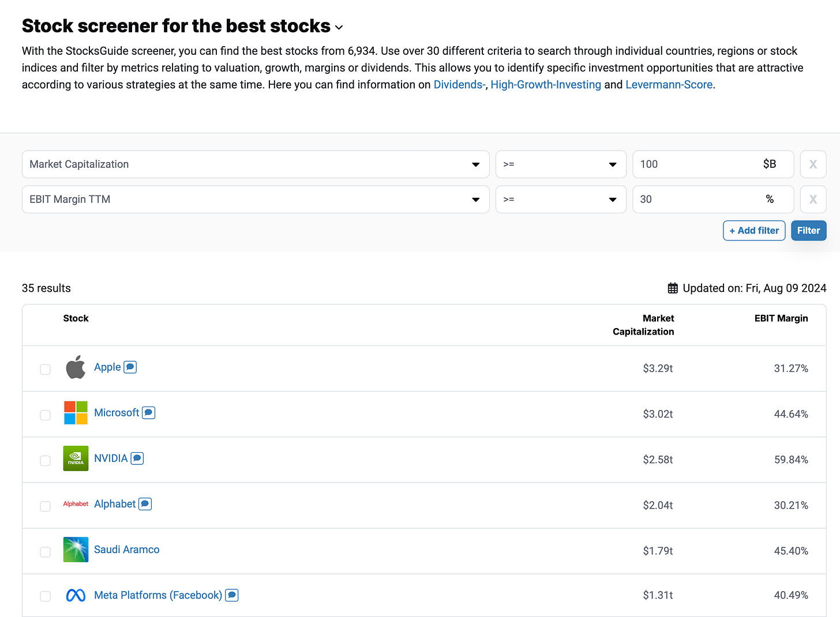
Task: Select Saudi Aramco's 45.40% EBIT margin
Action: click(x=791, y=551)
